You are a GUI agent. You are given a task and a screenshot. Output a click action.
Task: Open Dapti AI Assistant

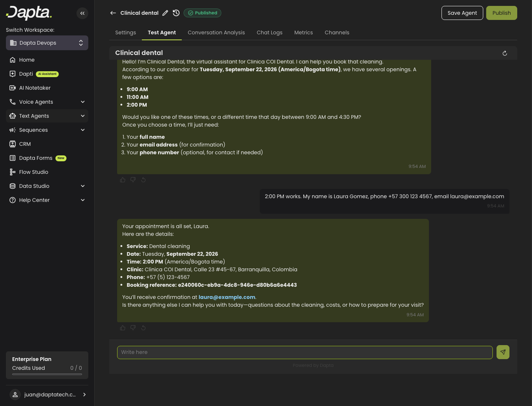click(x=47, y=74)
